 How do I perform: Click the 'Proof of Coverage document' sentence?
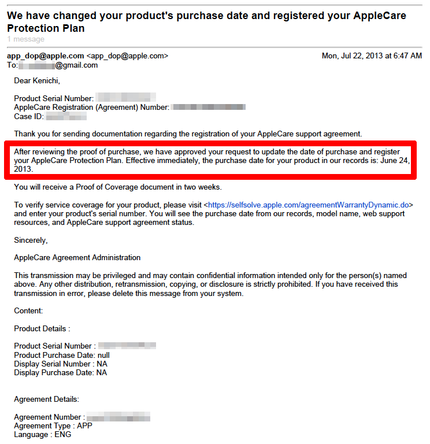tap(118, 187)
